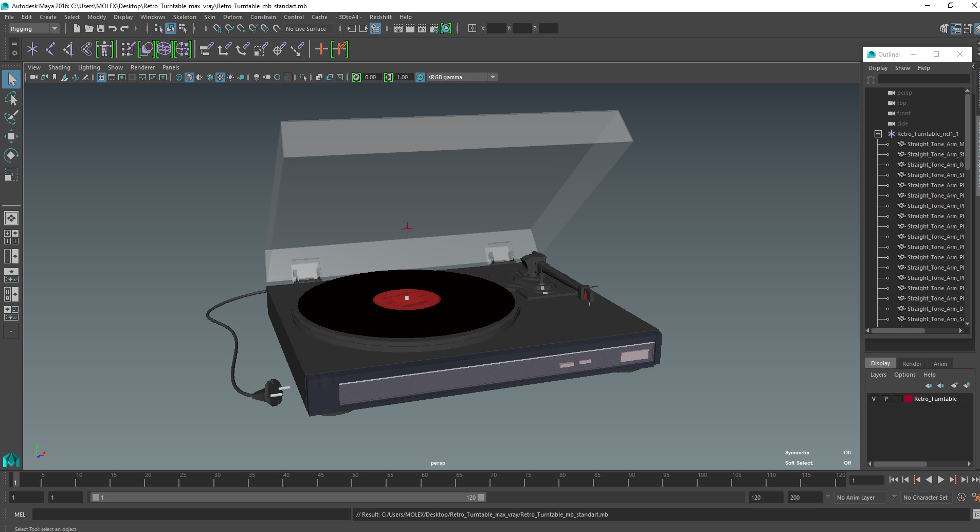Viewport: 980px width, 532px height.
Task: Open Render Settings window
Action: click(434, 29)
